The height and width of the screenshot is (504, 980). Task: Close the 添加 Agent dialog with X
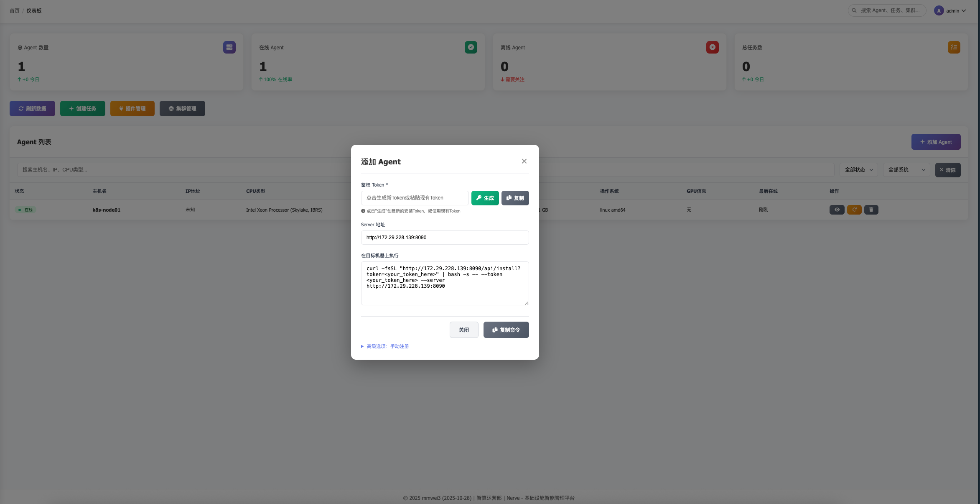(x=524, y=161)
